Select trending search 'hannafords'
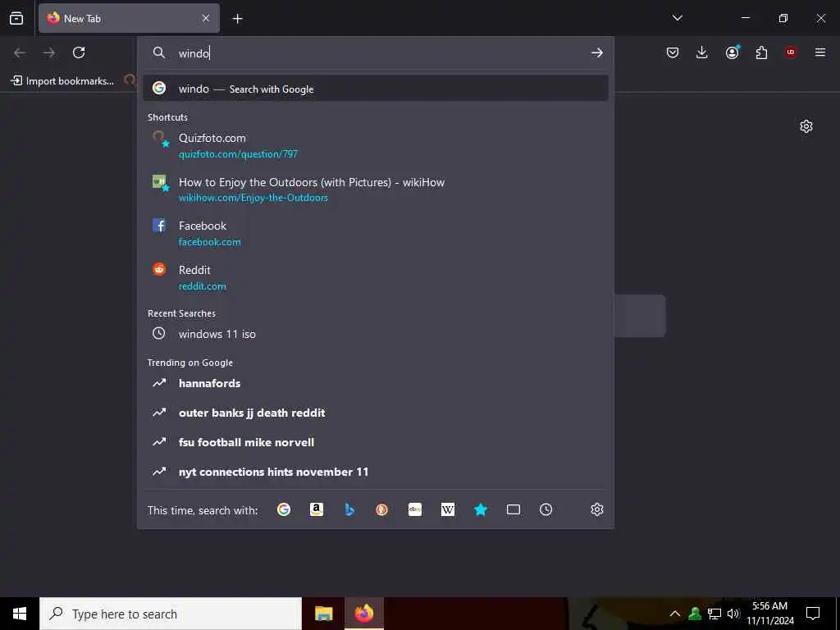Image resolution: width=840 pixels, height=630 pixels. pos(376,383)
